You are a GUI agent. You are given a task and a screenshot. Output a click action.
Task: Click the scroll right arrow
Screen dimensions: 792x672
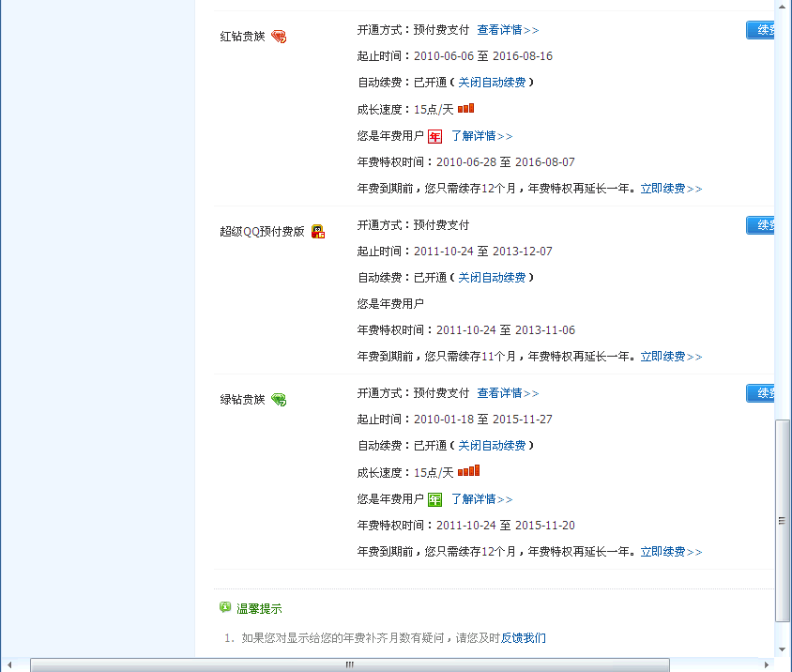click(x=767, y=664)
